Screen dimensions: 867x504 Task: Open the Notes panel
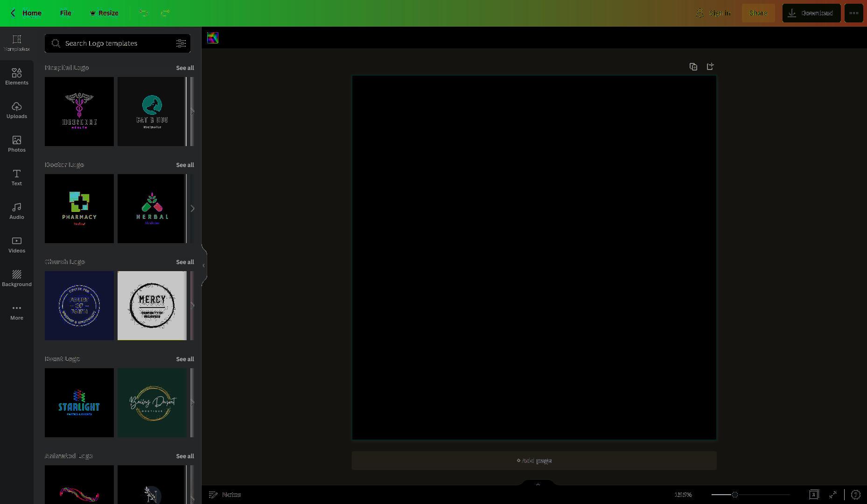225,495
